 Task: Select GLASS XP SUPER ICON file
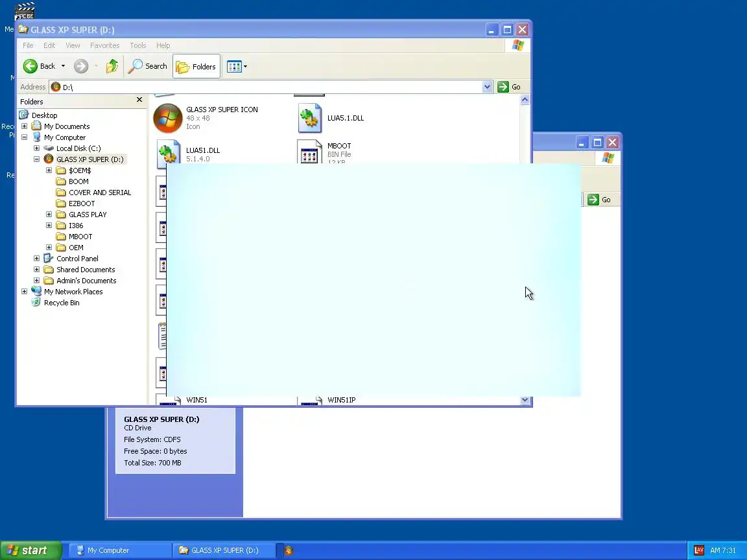point(168,117)
